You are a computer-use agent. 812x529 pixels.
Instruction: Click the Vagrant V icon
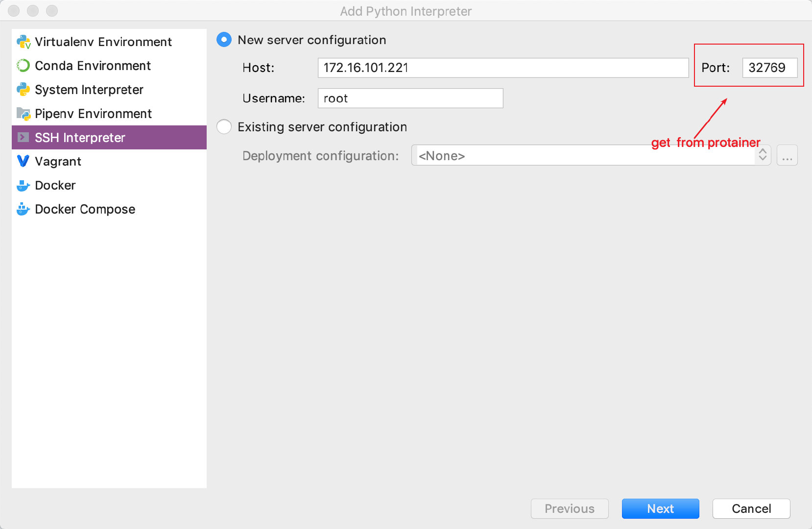click(x=23, y=161)
